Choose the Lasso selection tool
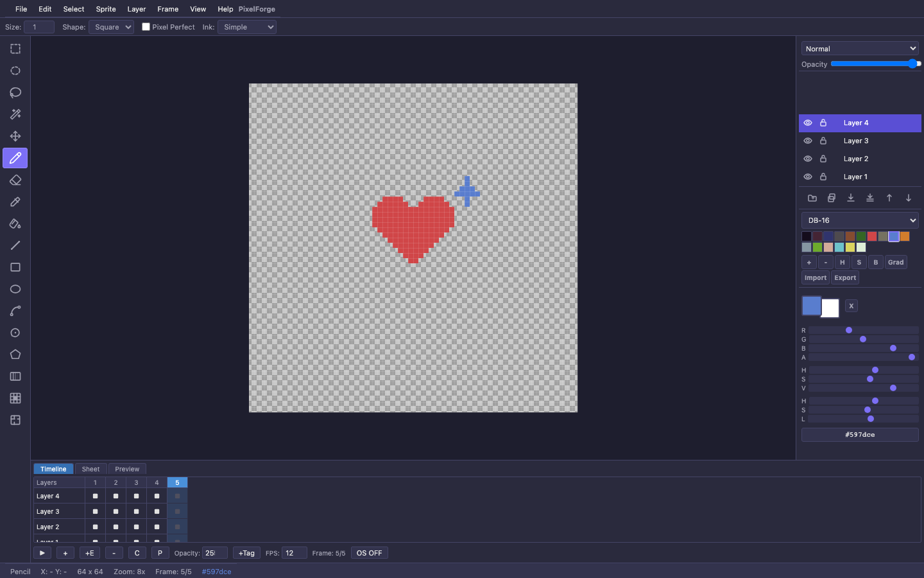 15,92
